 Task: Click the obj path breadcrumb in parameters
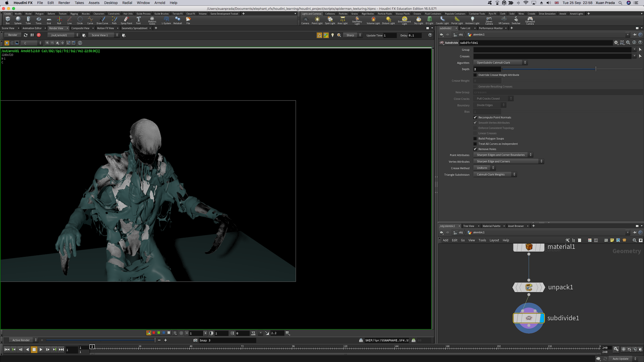pyautogui.click(x=461, y=35)
